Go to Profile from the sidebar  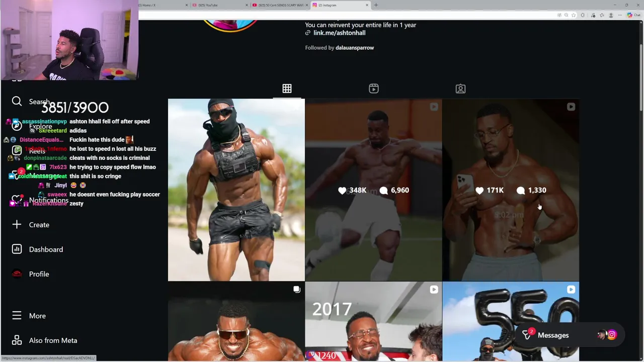point(30,274)
